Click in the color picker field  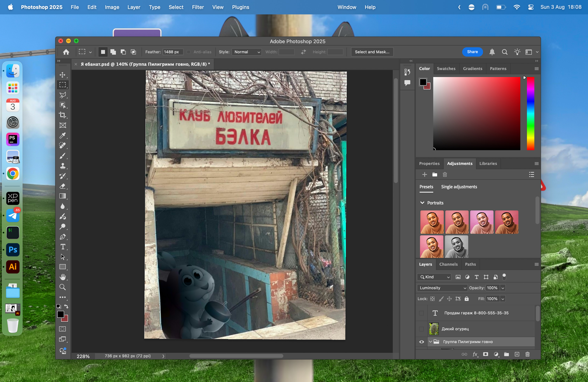(477, 113)
